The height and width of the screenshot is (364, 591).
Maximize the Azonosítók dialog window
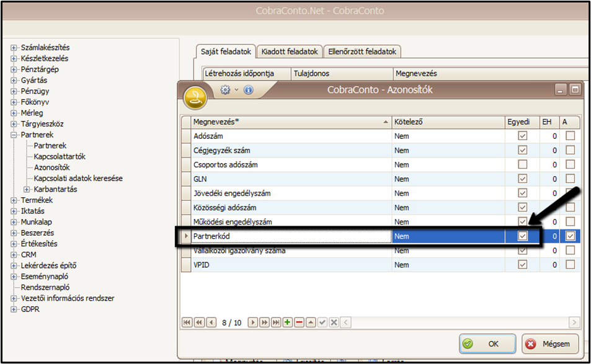575,90
